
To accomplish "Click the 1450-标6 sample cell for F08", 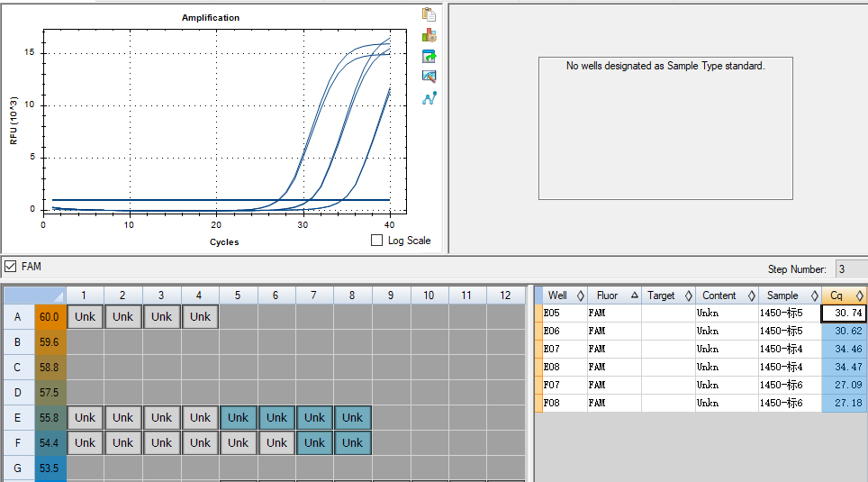I will pyautogui.click(x=790, y=403).
